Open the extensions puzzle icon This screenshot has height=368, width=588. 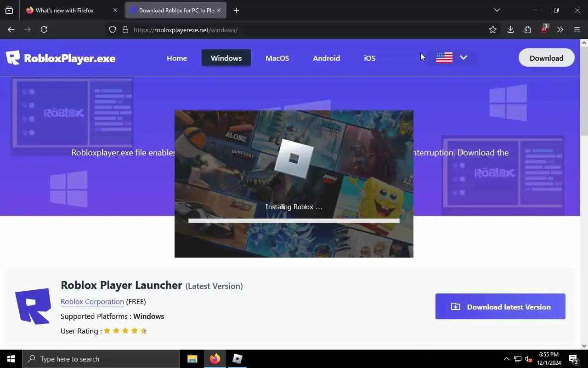(x=527, y=29)
